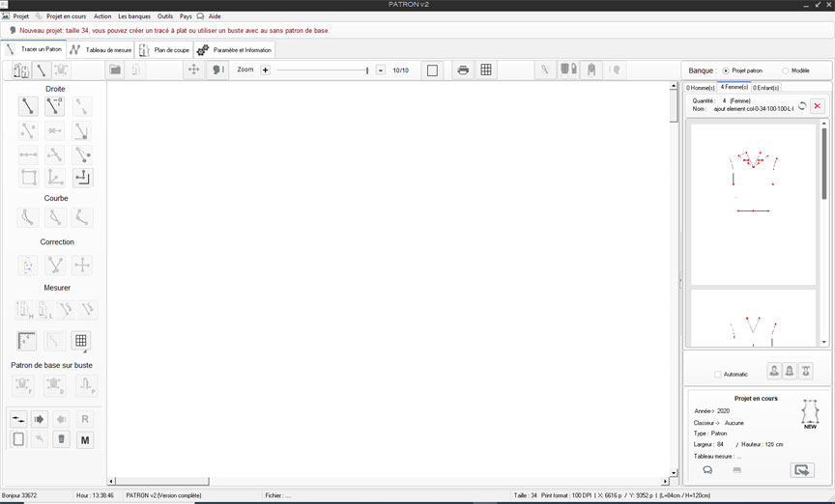Select the ruler tool below Mesurer
This screenshot has width=835, height=504.
[x=27, y=341]
